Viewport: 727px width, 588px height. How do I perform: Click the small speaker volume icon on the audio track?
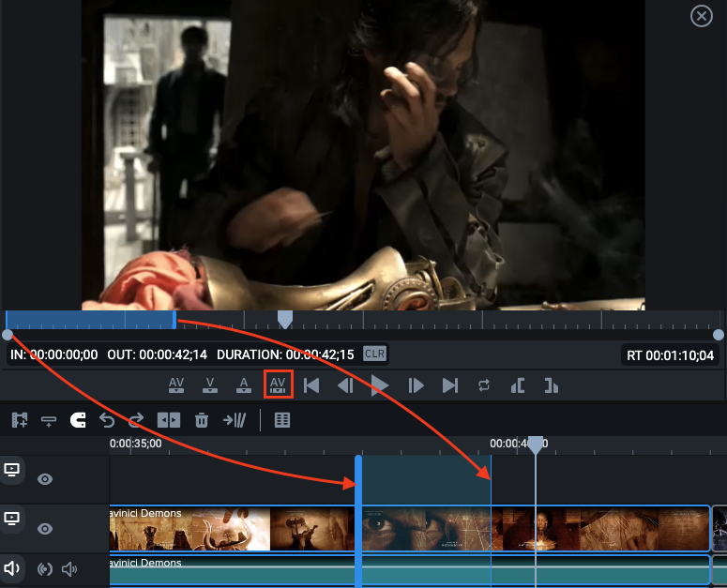tap(69, 569)
